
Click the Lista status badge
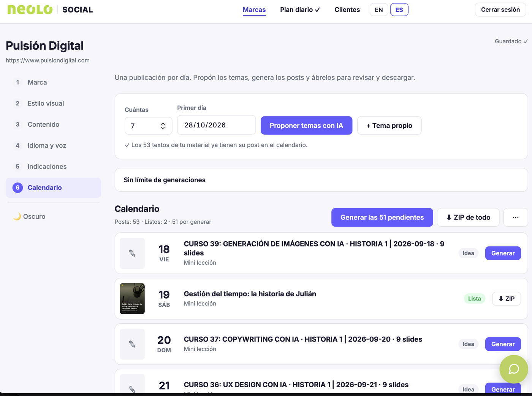point(474,299)
